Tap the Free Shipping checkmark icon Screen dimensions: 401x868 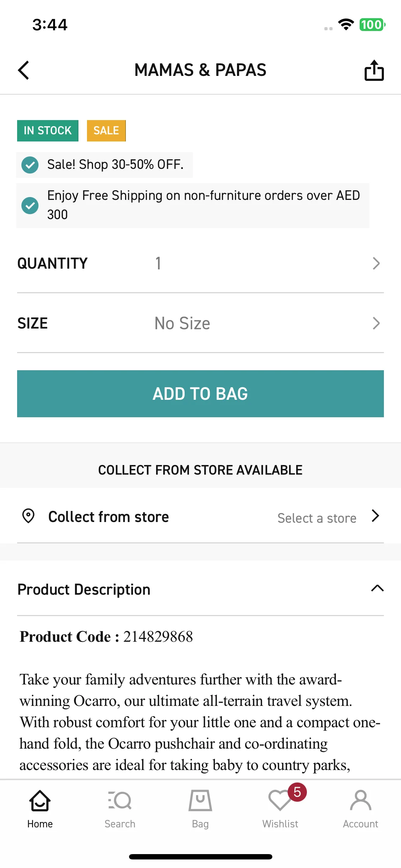click(x=30, y=206)
